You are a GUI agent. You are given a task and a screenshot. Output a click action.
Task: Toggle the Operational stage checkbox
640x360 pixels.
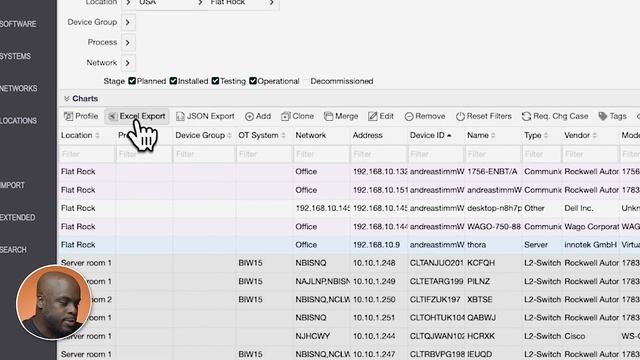point(253,81)
